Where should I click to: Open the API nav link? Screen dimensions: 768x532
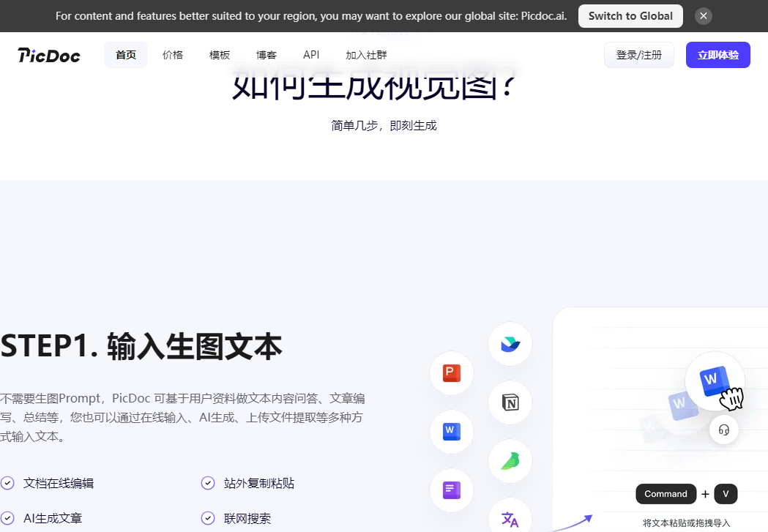tap(311, 55)
